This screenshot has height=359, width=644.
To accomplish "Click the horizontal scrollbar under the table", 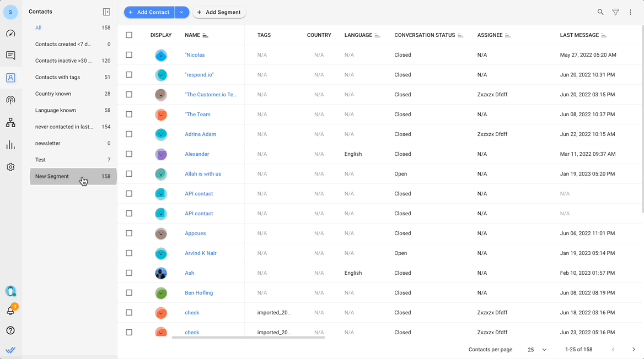I will [248, 337].
